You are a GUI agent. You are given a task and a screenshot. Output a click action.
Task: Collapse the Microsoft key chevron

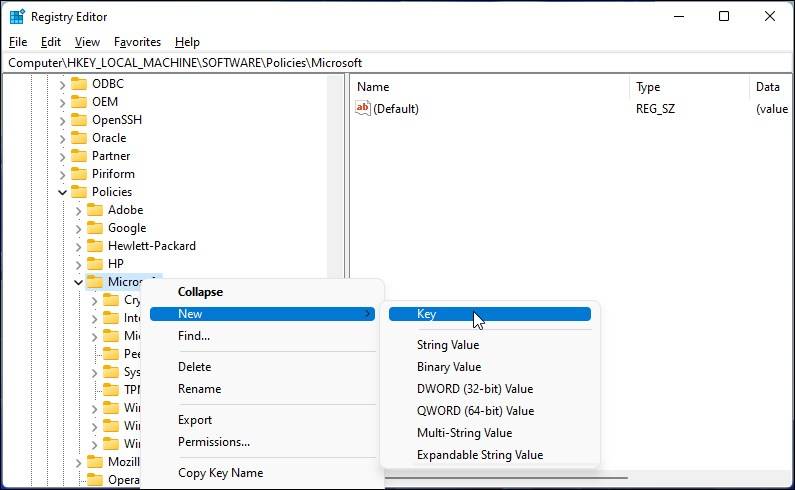pos(79,283)
